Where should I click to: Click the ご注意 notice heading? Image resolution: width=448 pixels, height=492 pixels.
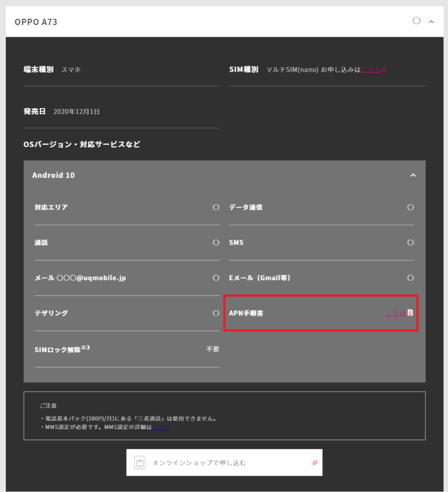(x=48, y=406)
